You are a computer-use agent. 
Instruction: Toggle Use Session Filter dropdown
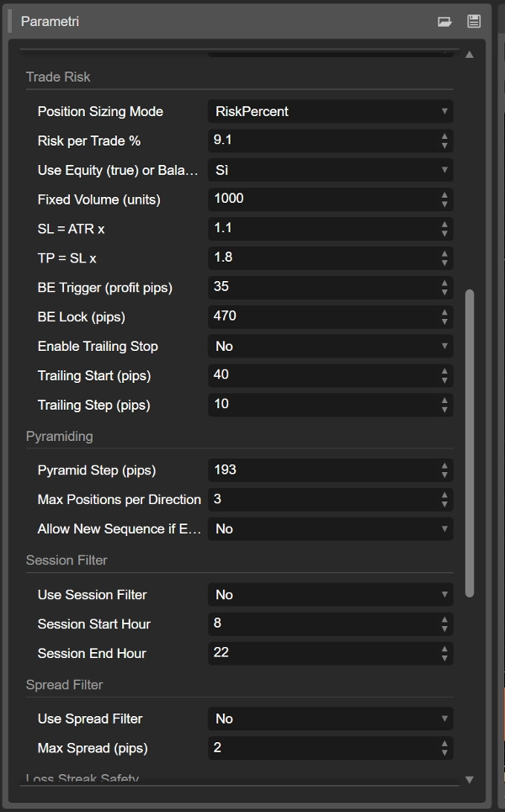(330, 595)
